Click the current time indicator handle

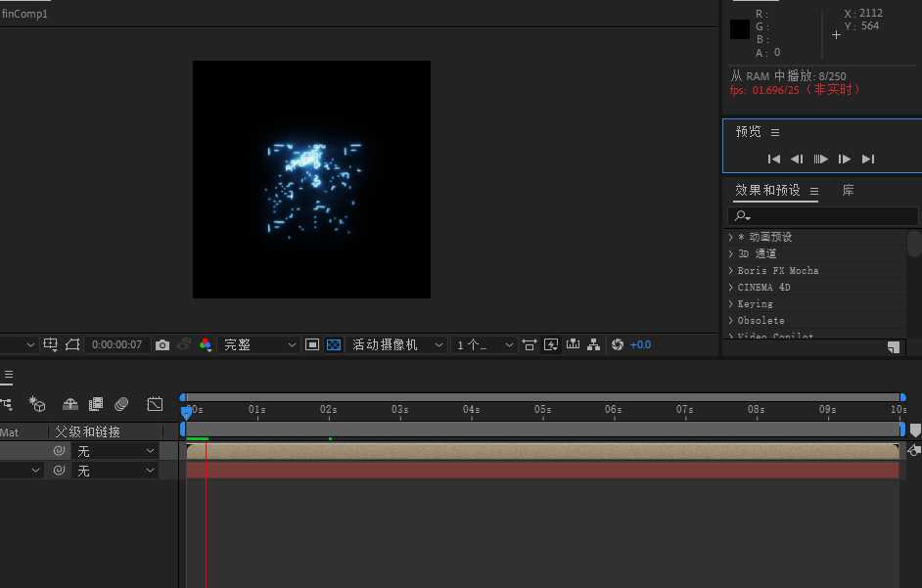(x=186, y=412)
